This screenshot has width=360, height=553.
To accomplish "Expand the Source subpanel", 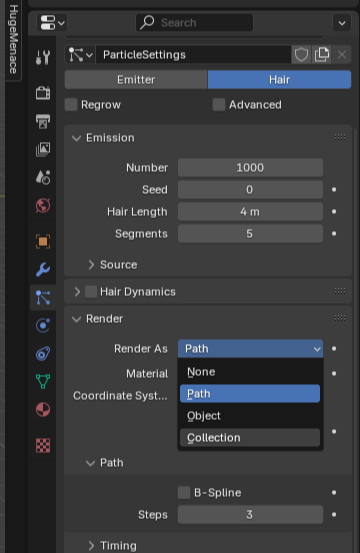I will pos(91,265).
